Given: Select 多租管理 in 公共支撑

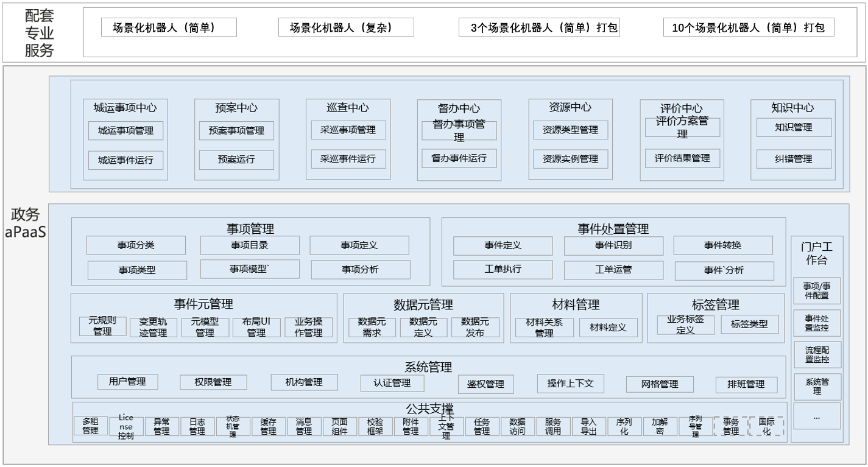Looking at the screenshot, I should [91, 426].
